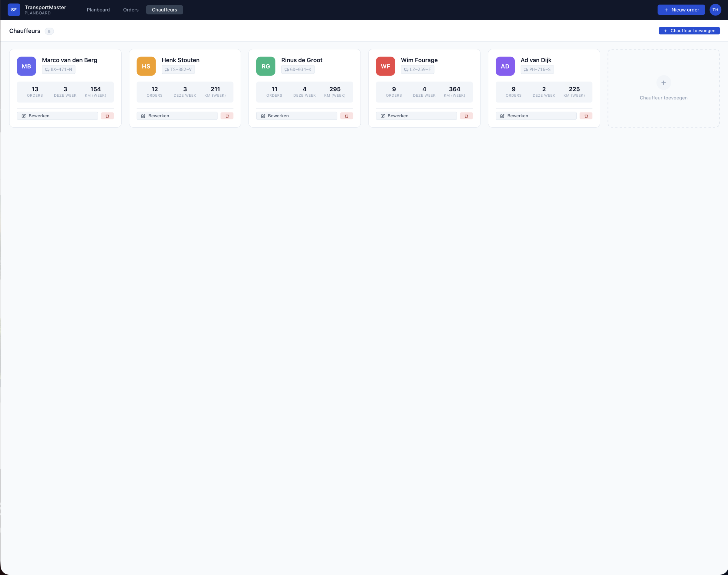Click the truck icon next to BX-471-N
728x575 pixels.
pos(47,70)
